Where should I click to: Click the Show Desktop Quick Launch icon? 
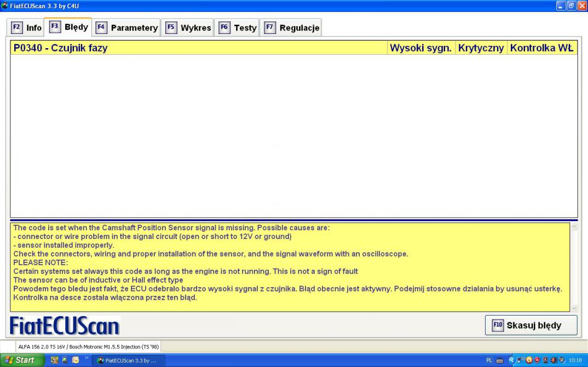[x=65, y=360]
